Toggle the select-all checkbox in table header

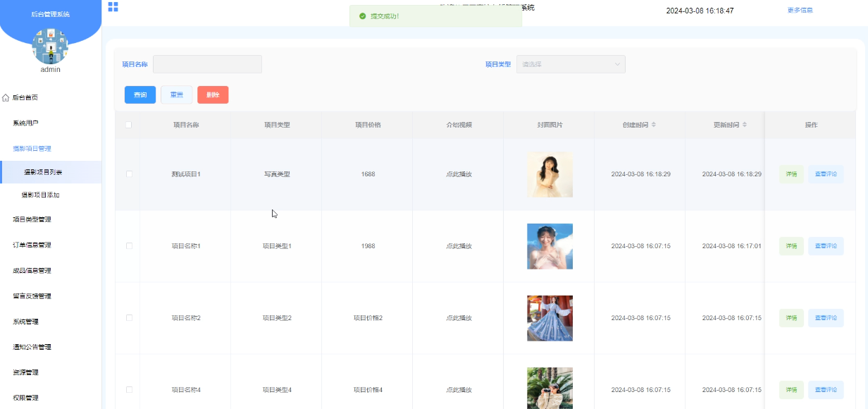coord(128,125)
